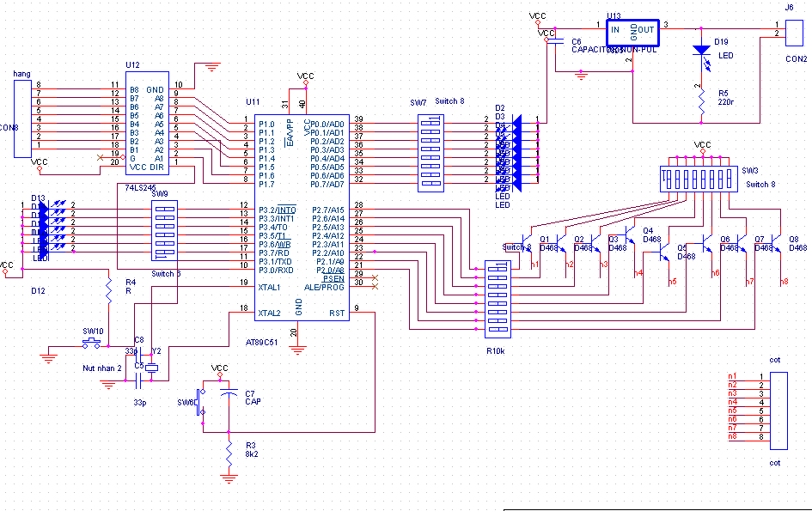Select transistor Q4 D468
The width and height of the screenshot is (812, 511).
coord(627,236)
